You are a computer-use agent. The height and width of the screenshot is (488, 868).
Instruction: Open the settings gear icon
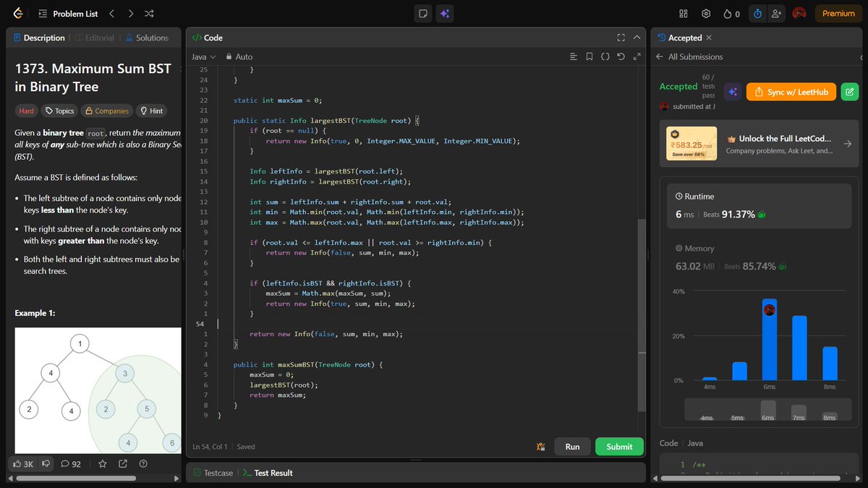pyautogui.click(x=706, y=13)
